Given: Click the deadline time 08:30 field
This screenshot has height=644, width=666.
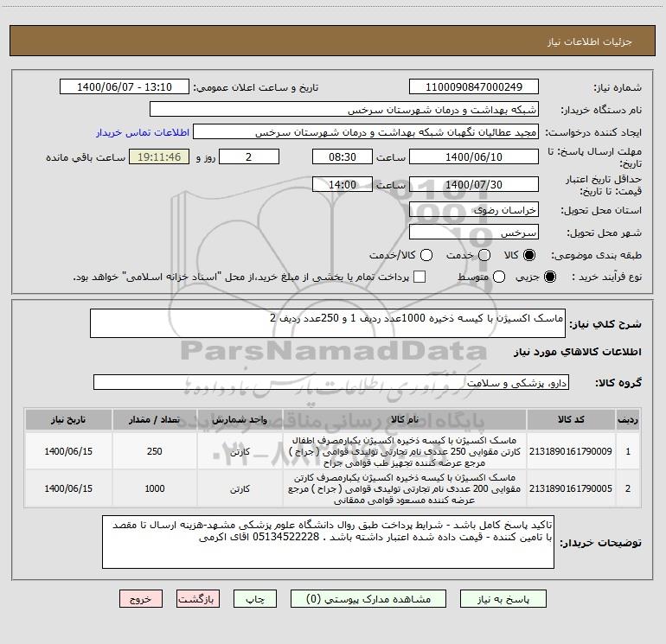Looking at the screenshot, I should pyautogui.click(x=343, y=156).
